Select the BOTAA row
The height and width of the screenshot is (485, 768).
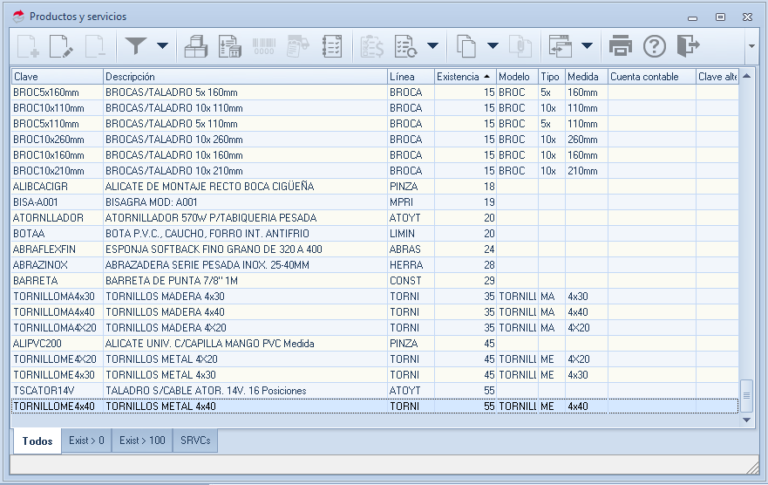[375, 234]
